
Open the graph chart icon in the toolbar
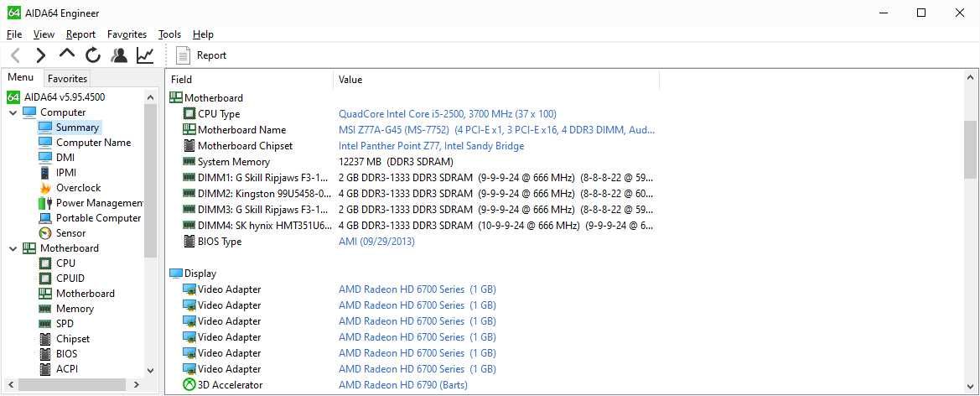(145, 55)
